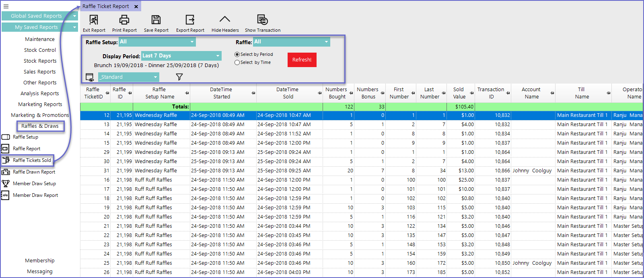The height and width of the screenshot is (278, 644).
Task: Open Raffle Tickets Sold in sidebar
Action: 32,160
